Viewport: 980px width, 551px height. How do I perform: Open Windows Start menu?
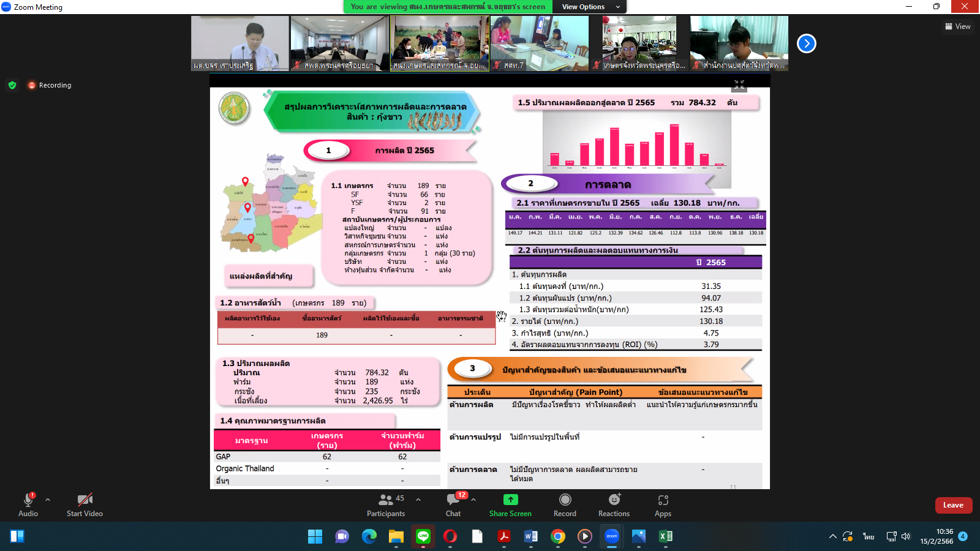click(315, 536)
